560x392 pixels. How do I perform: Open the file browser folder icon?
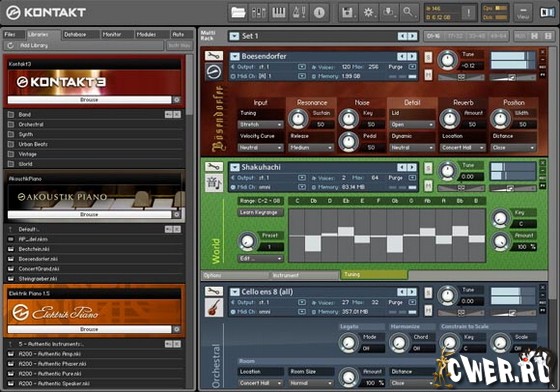point(238,12)
